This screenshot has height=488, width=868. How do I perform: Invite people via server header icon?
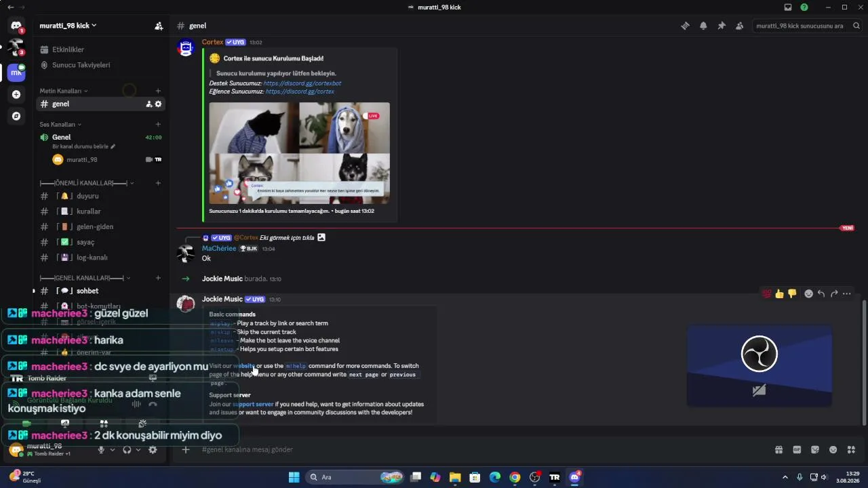(159, 26)
